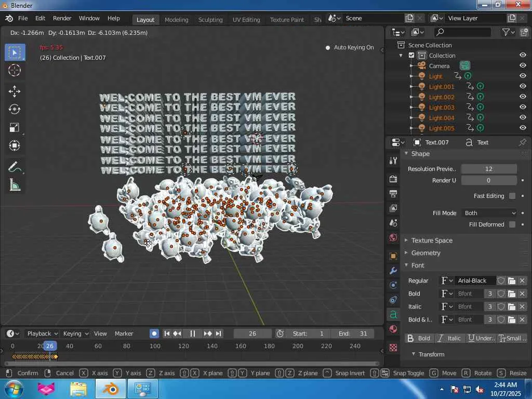Select the Move tool
The image size is (532, 399).
[x=15, y=91]
